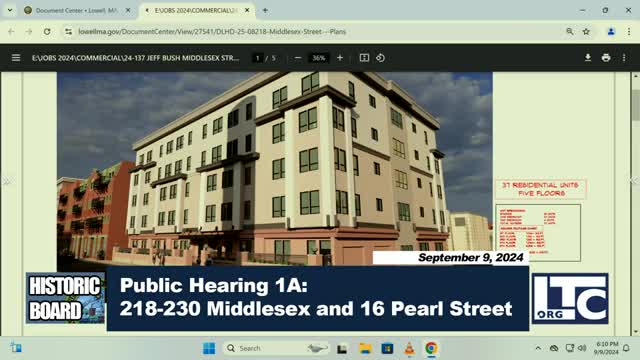
Task: Open VLC media player from taskbar
Action: tap(409, 348)
